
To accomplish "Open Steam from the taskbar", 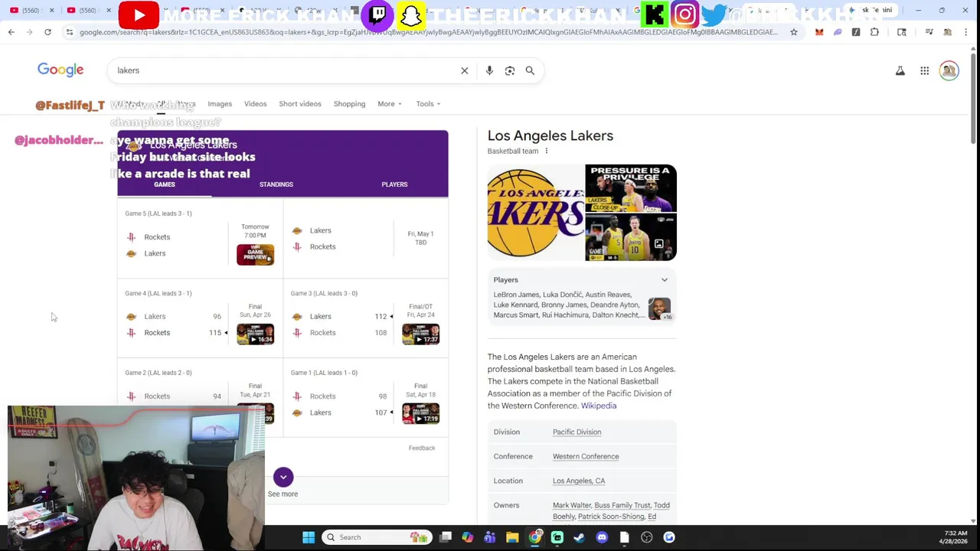I will pyautogui.click(x=580, y=537).
